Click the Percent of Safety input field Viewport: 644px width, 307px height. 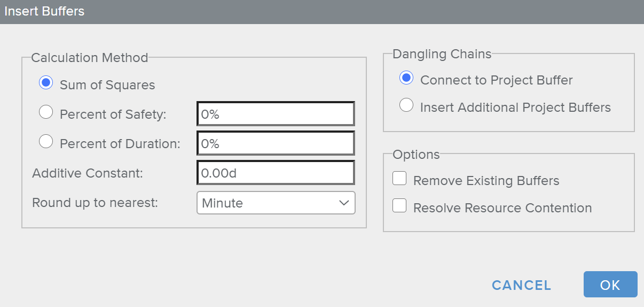pyautogui.click(x=276, y=114)
